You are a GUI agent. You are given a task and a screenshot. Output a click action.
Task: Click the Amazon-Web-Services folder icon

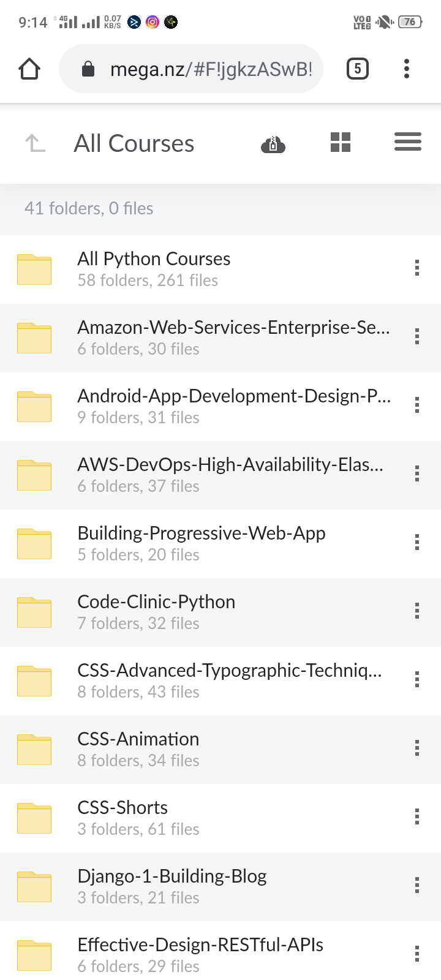pos(34,338)
